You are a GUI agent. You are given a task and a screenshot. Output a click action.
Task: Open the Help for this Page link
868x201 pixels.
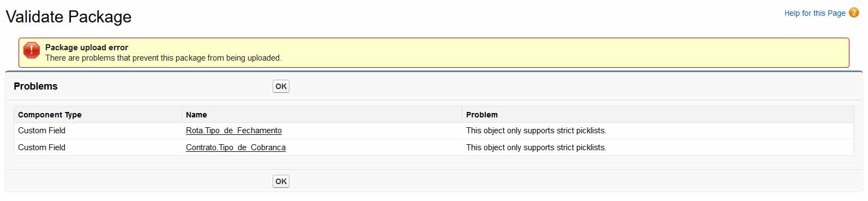[815, 13]
